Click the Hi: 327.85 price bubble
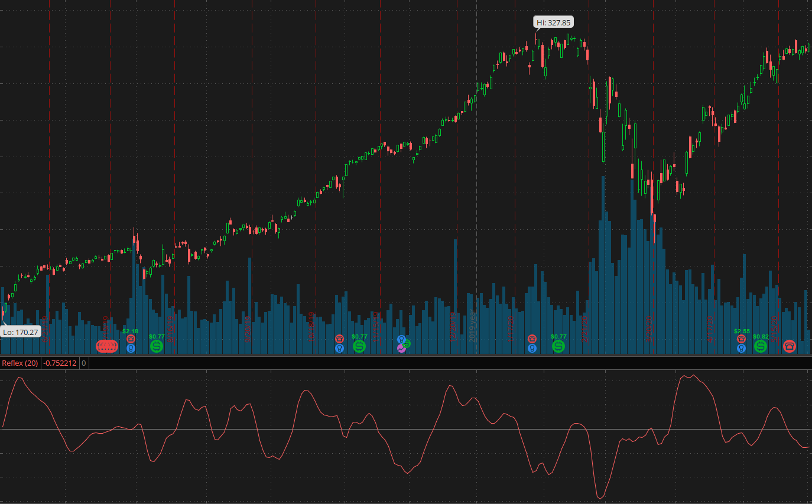This screenshot has height=504, width=812. click(553, 22)
